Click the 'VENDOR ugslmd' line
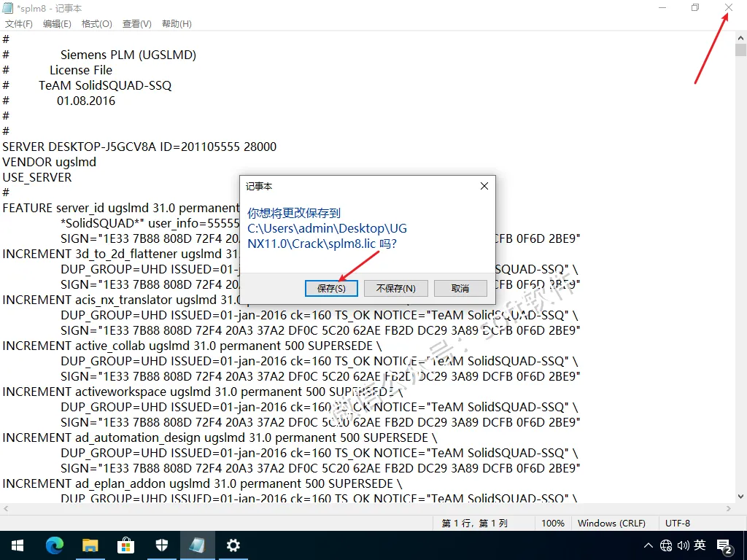Viewport: 747px width, 560px height. [49, 162]
